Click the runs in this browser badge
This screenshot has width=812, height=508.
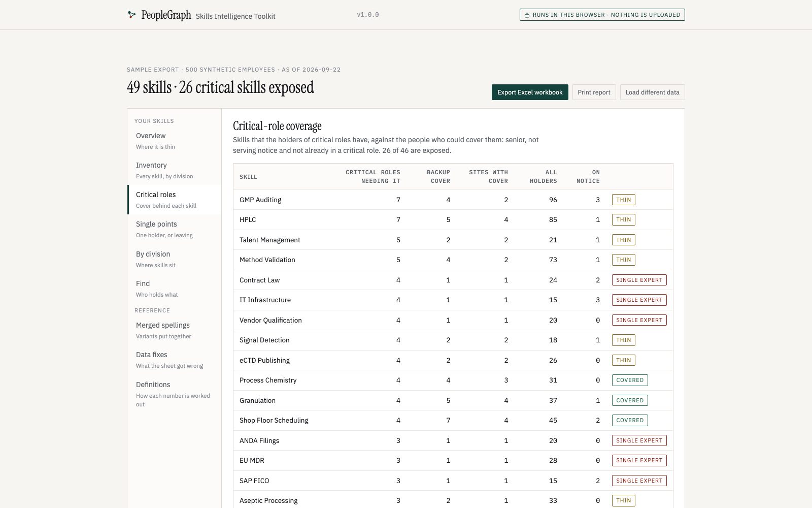(602, 15)
